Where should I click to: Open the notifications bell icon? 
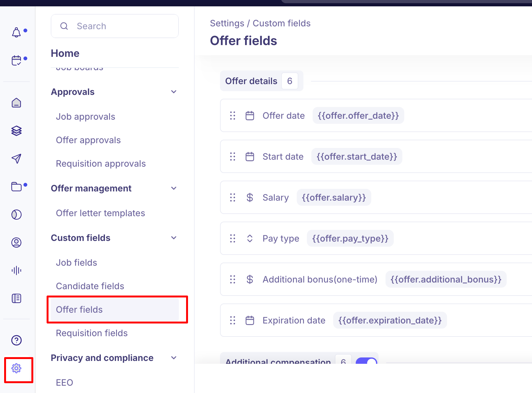pos(16,32)
